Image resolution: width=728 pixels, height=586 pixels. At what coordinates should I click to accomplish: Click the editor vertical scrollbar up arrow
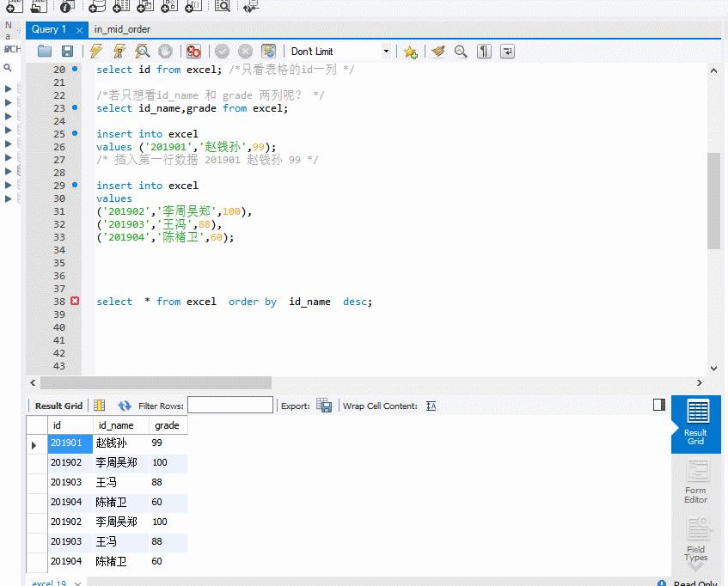pos(713,70)
